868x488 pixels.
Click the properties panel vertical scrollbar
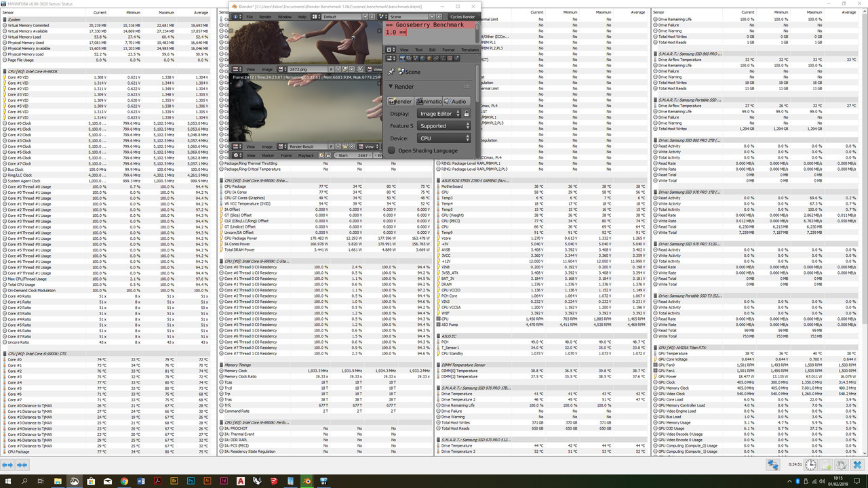477,83
